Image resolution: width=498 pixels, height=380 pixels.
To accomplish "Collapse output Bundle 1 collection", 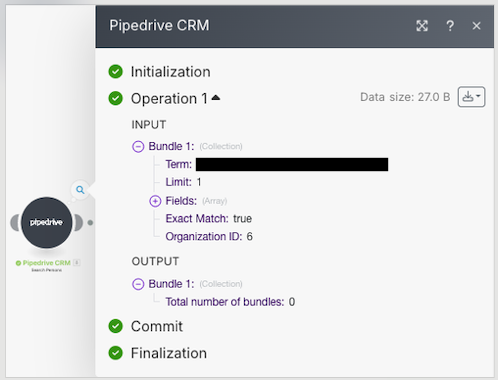I will coord(138,284).
